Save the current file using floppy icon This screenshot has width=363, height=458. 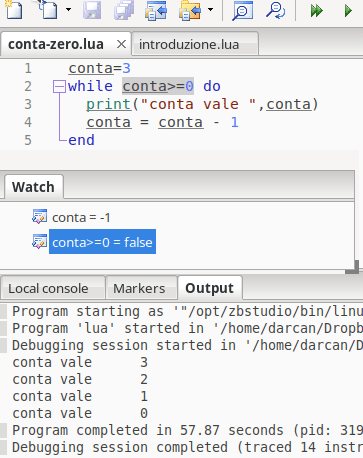92,10
